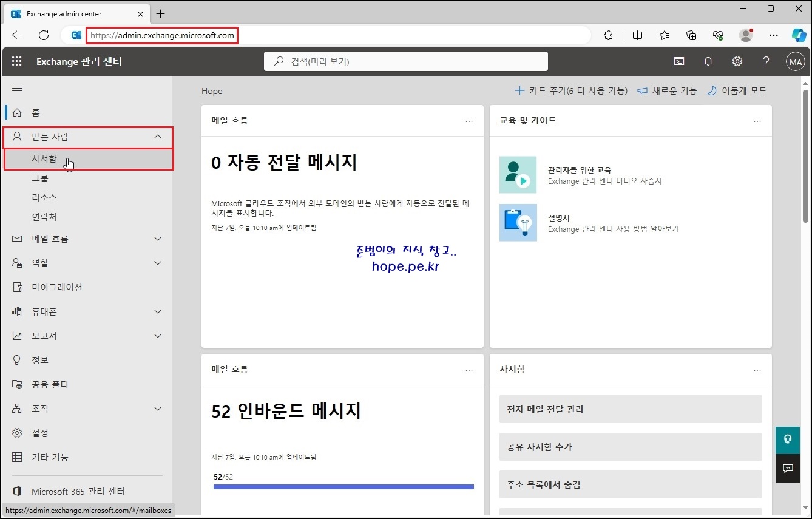Click the 마이그레이션 icon in sidebar

pyautogui.click(x=17, y=288)
